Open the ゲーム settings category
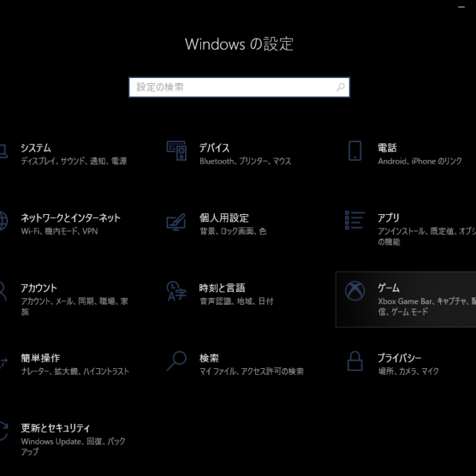Viewport: 476px width, 476px height. 406,299
